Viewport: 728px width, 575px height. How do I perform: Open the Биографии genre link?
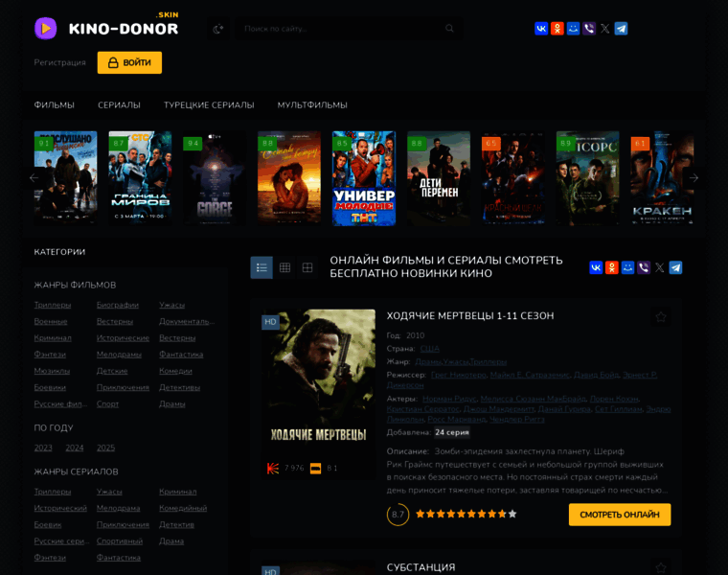coord(118,305)
